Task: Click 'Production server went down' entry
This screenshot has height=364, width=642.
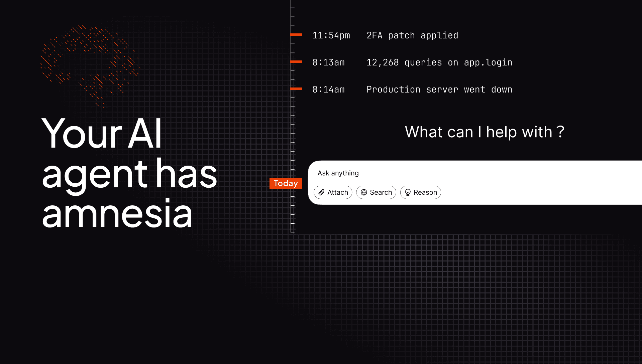Action: point(439,89)
